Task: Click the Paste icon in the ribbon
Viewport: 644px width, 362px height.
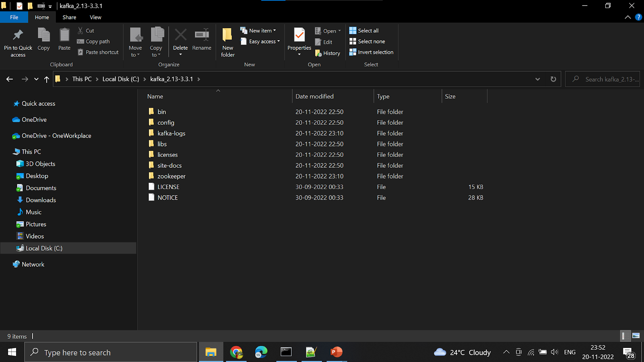Action: [x=64, y=39]
